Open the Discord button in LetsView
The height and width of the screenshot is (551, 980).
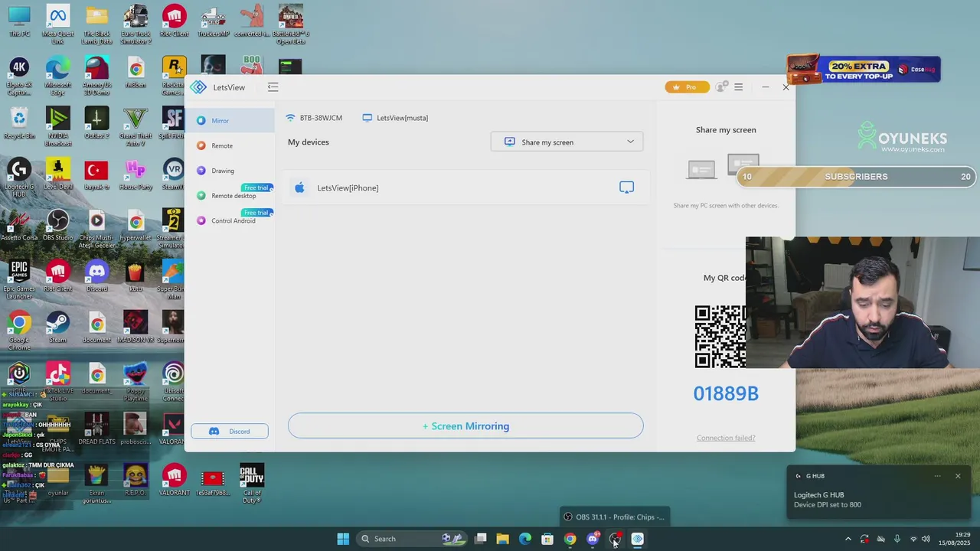(230, 431)
